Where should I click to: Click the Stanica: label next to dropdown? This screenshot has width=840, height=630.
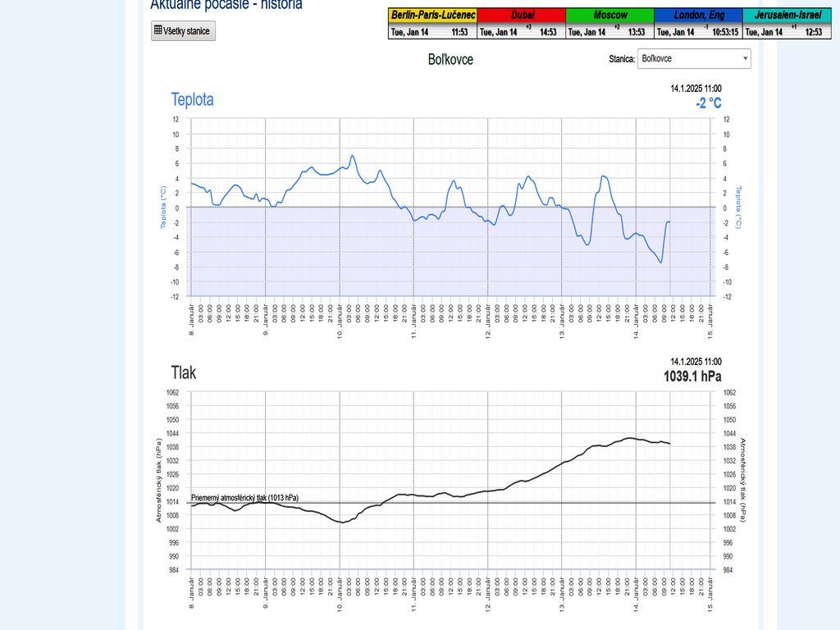click(x=622, y=59)
